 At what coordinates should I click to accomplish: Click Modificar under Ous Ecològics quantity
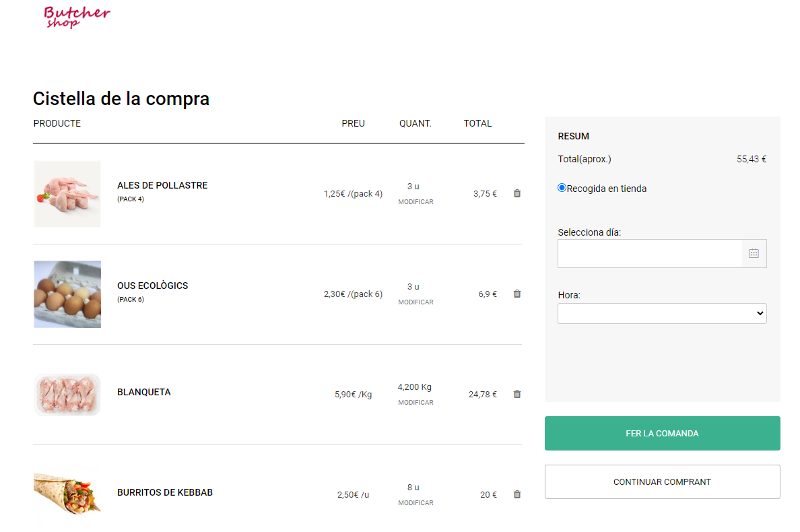(415, 302)
